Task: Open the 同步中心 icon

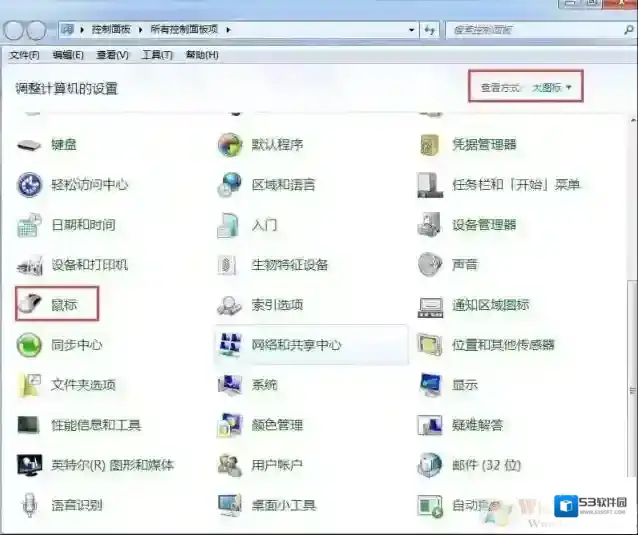Action: (x=30, y=344)
